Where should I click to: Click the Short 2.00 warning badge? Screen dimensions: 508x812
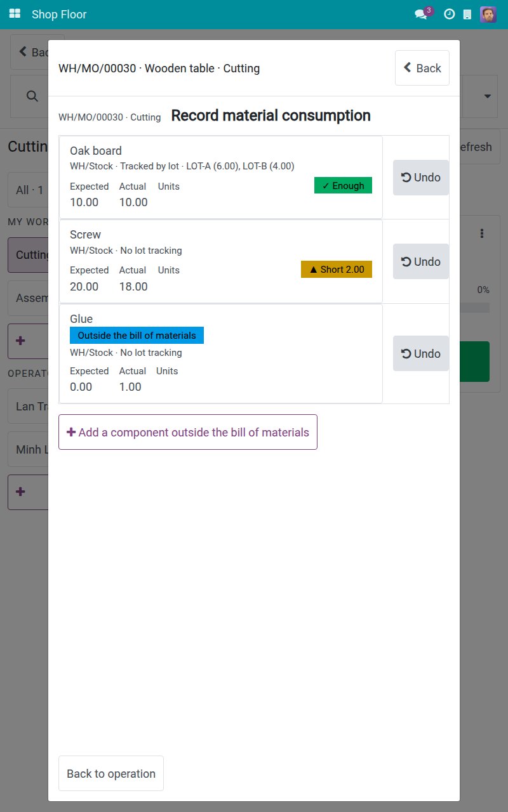tap(337, 270)
